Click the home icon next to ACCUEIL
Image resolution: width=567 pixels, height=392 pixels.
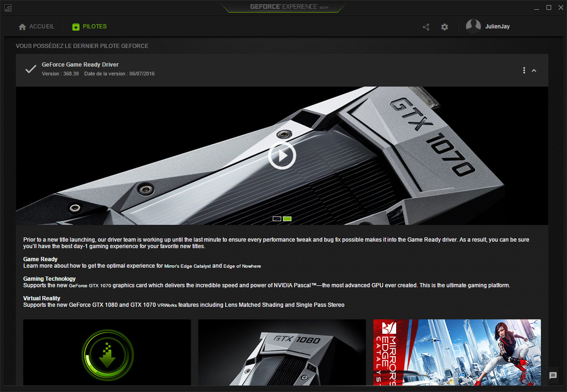tap(22, 27)
